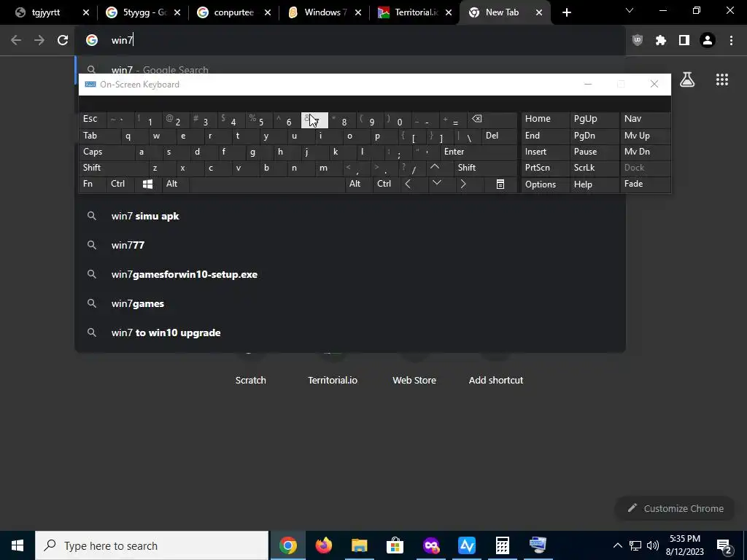Click the PrtScn key on On-Screen Keyboard

point(545,168)
